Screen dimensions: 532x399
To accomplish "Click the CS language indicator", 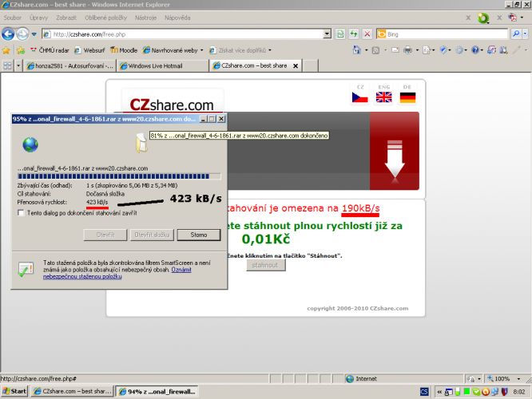I will click(x=424, y=392).
